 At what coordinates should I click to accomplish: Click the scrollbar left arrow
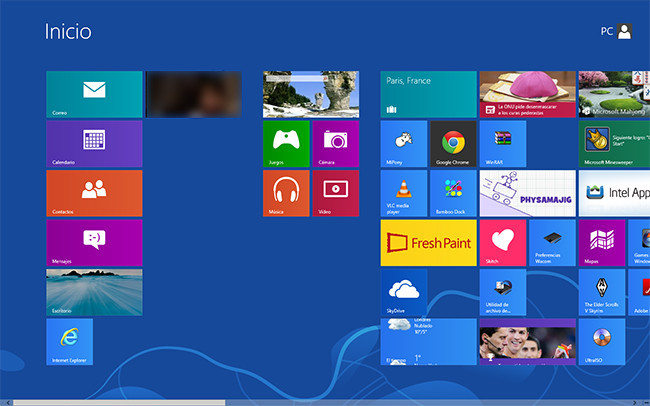pyautogui.click(x=7, y=403)
